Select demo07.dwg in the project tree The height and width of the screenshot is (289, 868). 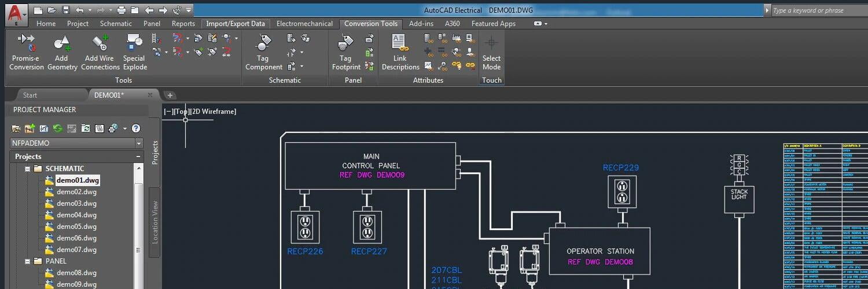coord(76,250)
